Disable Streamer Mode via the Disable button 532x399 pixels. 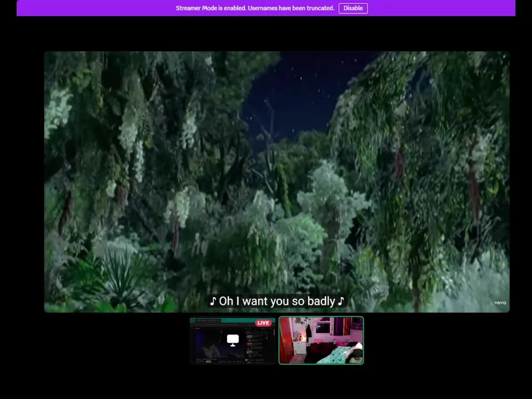[x=353, y=8]
